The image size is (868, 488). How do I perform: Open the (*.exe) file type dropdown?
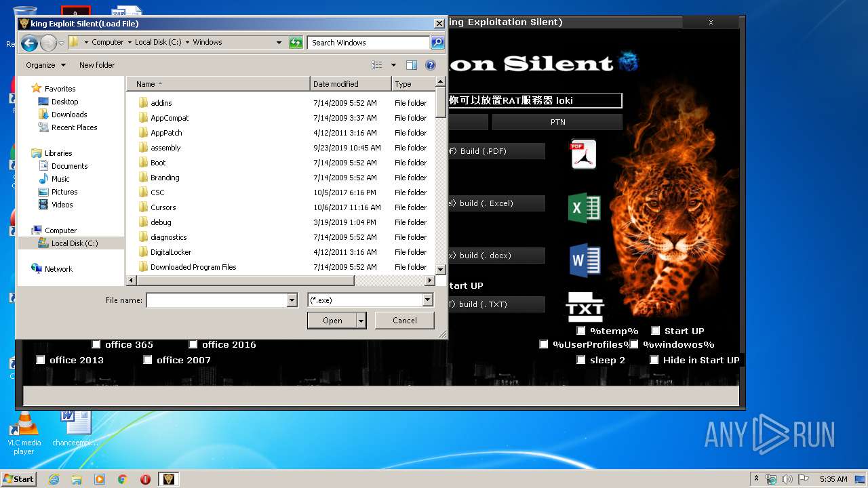tap(428, 300)
